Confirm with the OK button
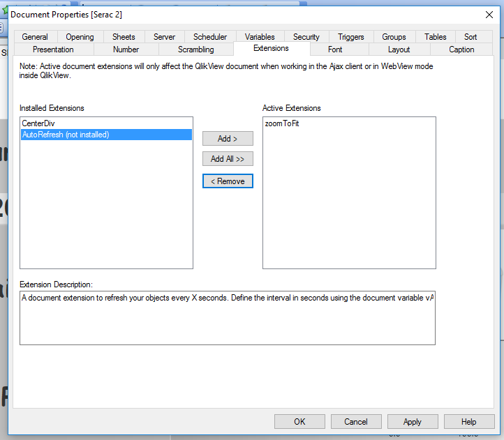This screenshot has height=440, width=504. [299, 421]
